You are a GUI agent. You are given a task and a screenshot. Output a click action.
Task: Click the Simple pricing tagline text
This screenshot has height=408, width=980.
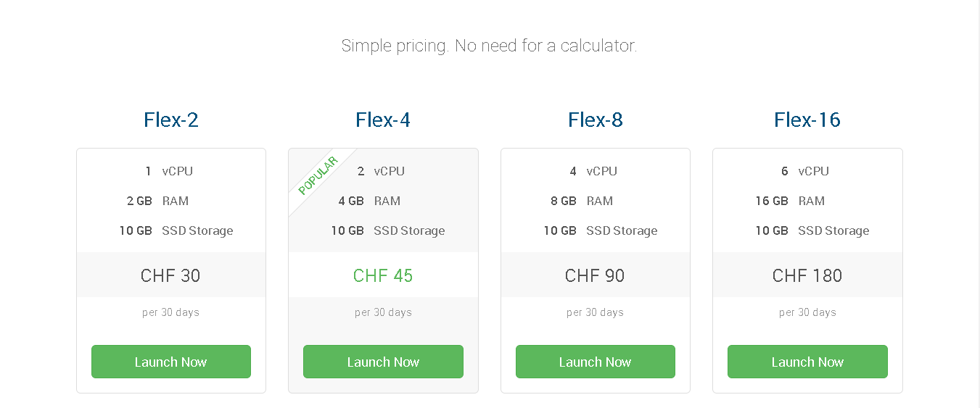(489, 46)
